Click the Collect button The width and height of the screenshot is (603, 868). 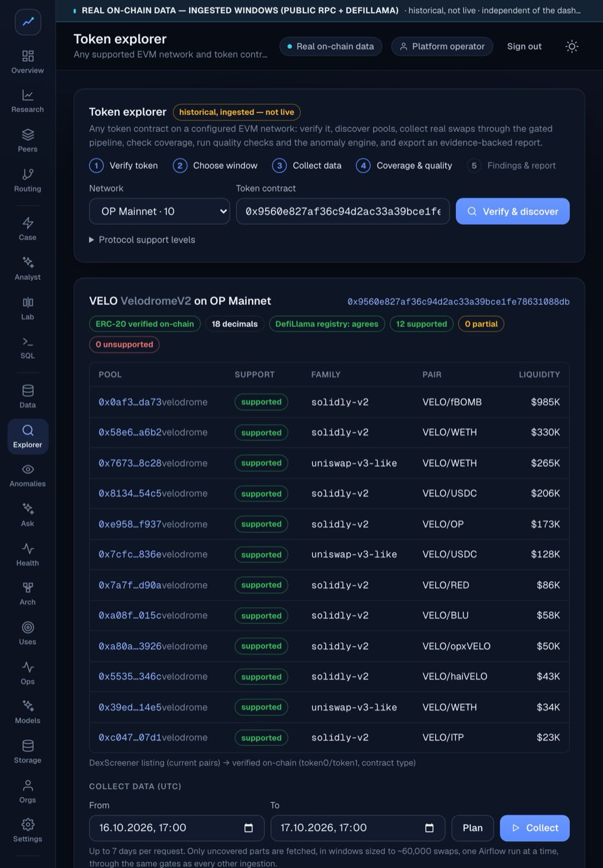[x=535, y=828]
